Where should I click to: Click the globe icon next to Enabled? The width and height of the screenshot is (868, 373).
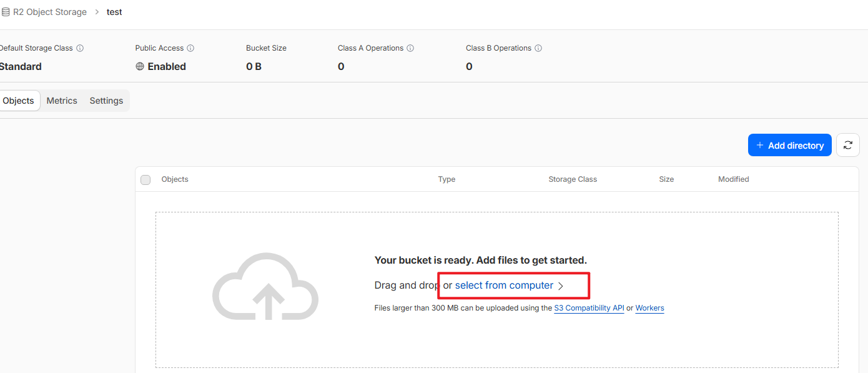[x=140, y=66]
